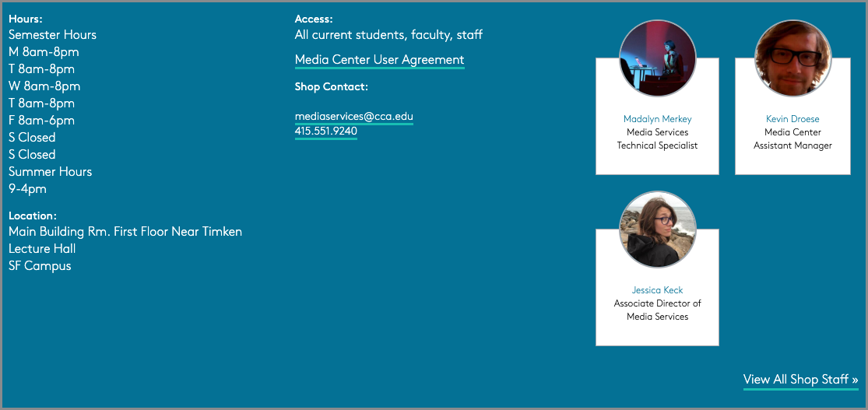The image size is (868, 410).
Task: Click the mediaservices@cca.edu email link
Action: (x=353, y=117)
